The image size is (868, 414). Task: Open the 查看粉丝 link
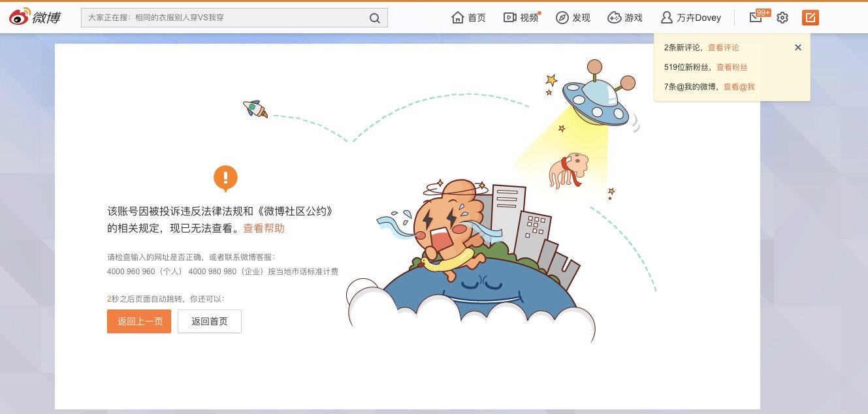click(732, 67)
